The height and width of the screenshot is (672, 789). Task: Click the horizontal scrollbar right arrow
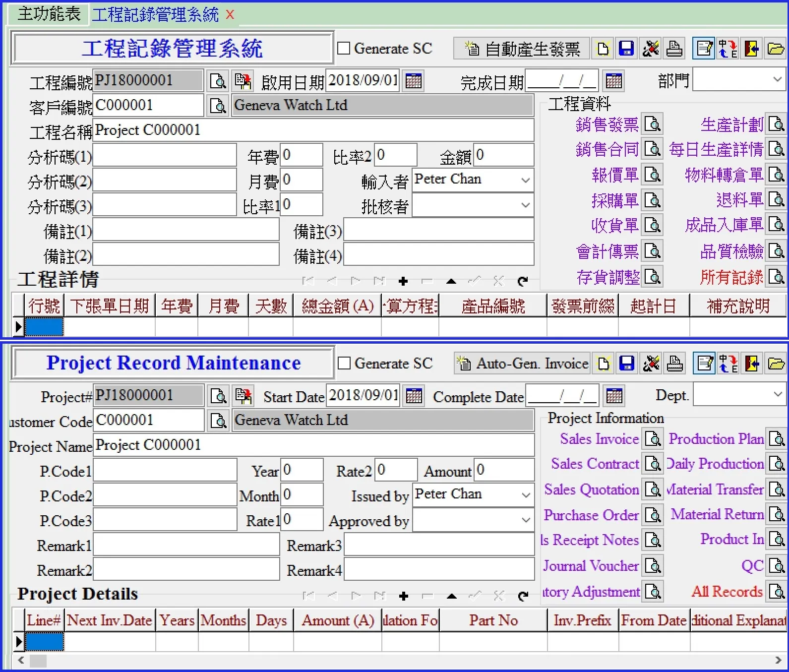click(778, 660)
